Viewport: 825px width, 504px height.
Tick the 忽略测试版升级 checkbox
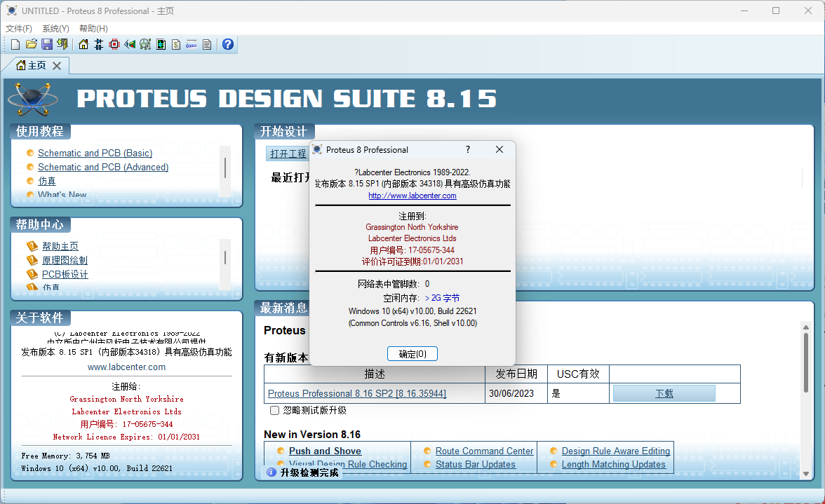[275, 411]
